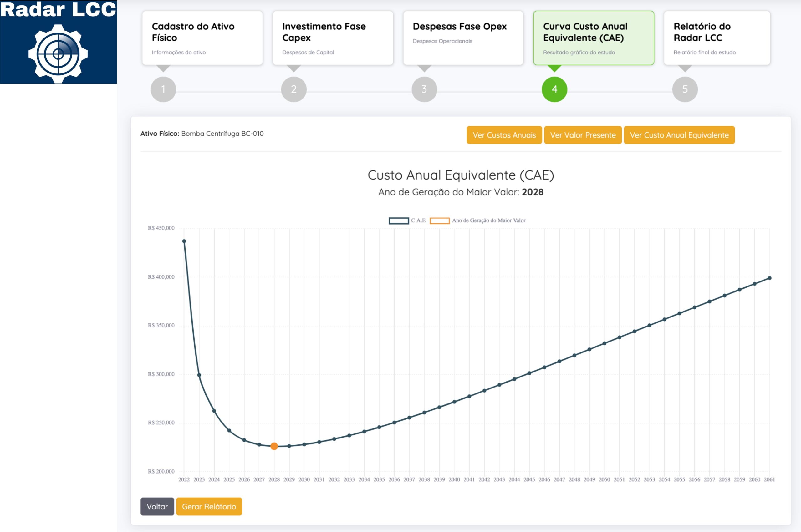Image resolution: width=801 pixels, height=532 pixels.
Task: Click step circle number 5
Action: (685, 89)
